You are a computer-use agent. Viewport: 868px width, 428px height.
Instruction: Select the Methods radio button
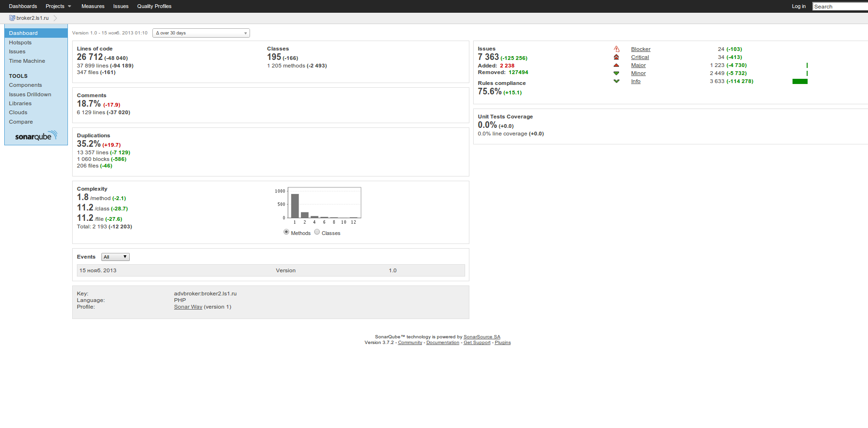(x=286, y=232)
